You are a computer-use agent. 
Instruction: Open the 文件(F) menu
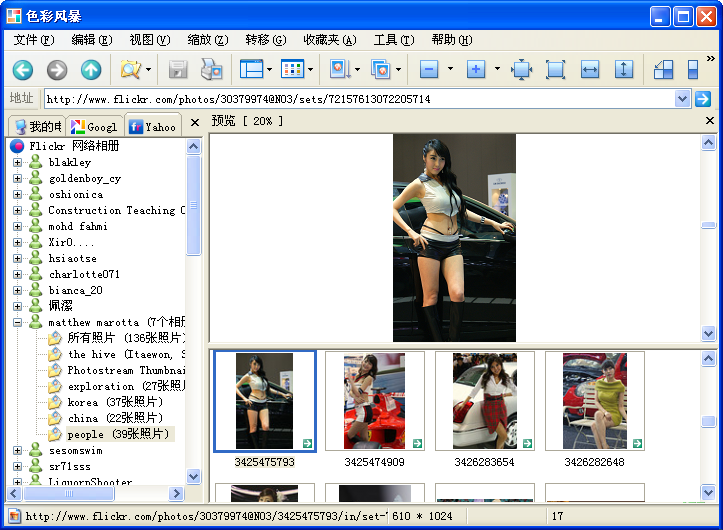click(x=34, y=40)
